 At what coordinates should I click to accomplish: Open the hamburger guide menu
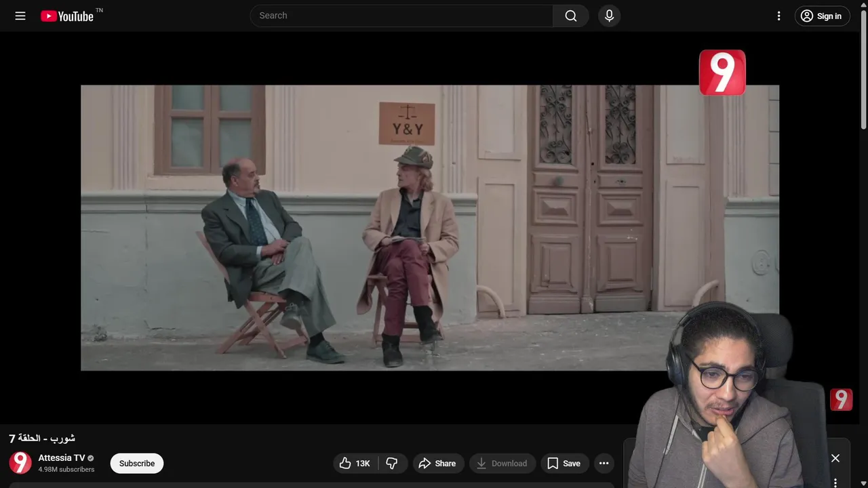click(x=20, y=16)
